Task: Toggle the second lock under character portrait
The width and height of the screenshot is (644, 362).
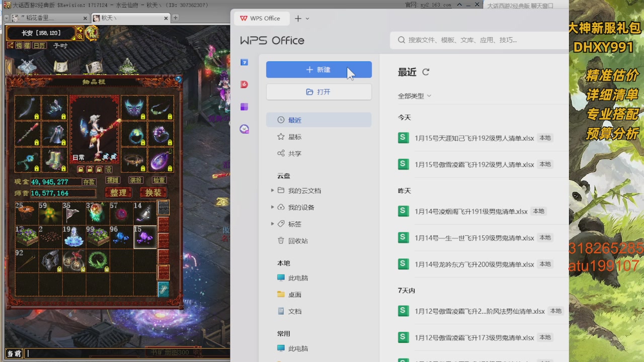Action: [x=90, y=169]
